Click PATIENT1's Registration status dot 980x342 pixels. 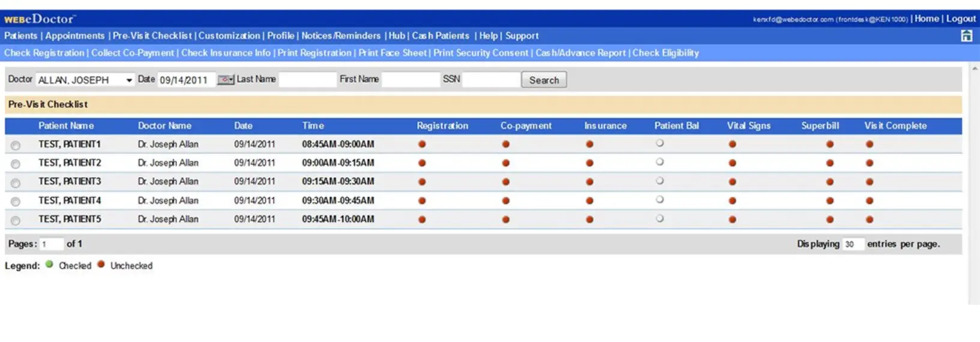[x=422, y=144]
